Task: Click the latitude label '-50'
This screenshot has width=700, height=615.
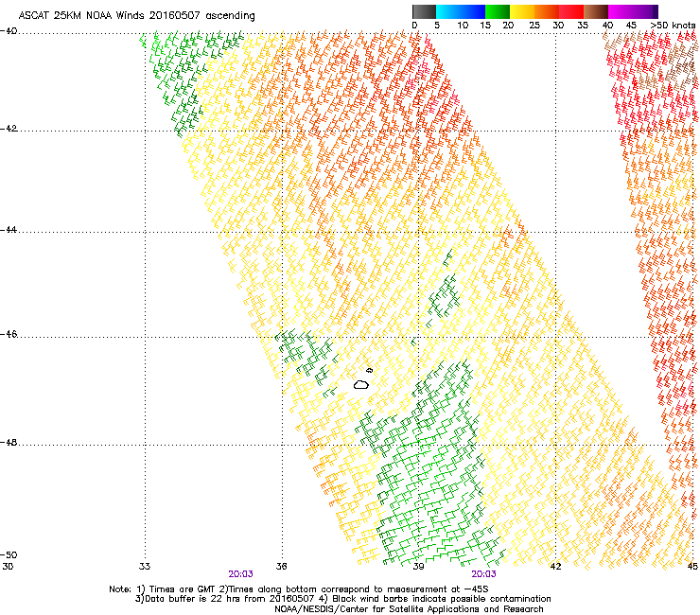Action: pyautogui.click(x=9, y=554)
